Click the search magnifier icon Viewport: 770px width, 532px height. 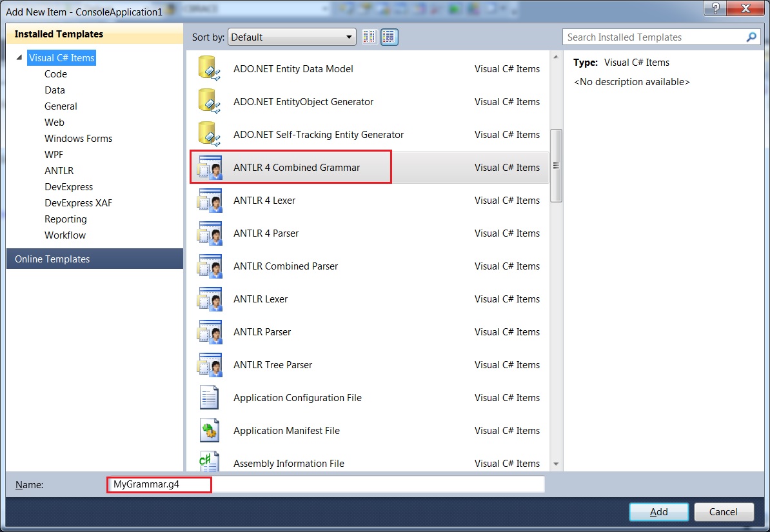(751, 37)
